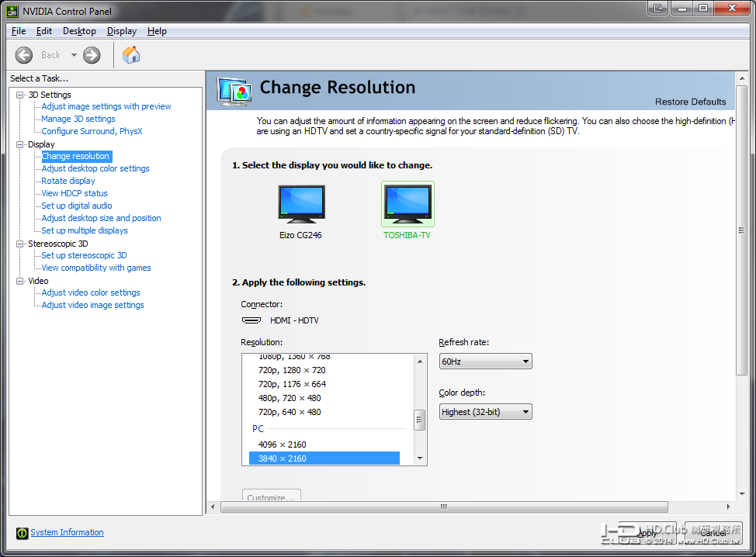Screen dimensions: 756x557
Task: Open the Home icon in the toolbar
Action: [130, 55]
